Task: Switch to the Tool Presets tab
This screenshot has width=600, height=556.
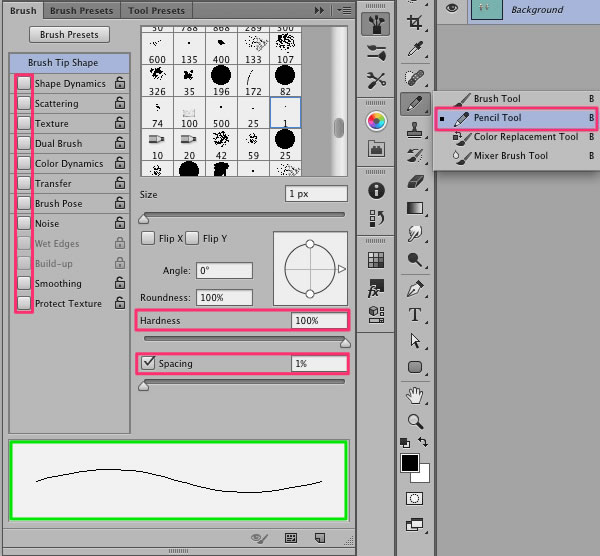Action: pos(156,10)
